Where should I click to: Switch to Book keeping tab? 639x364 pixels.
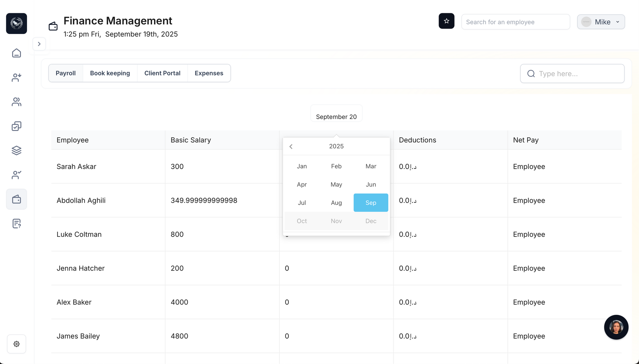pos(110,73)
